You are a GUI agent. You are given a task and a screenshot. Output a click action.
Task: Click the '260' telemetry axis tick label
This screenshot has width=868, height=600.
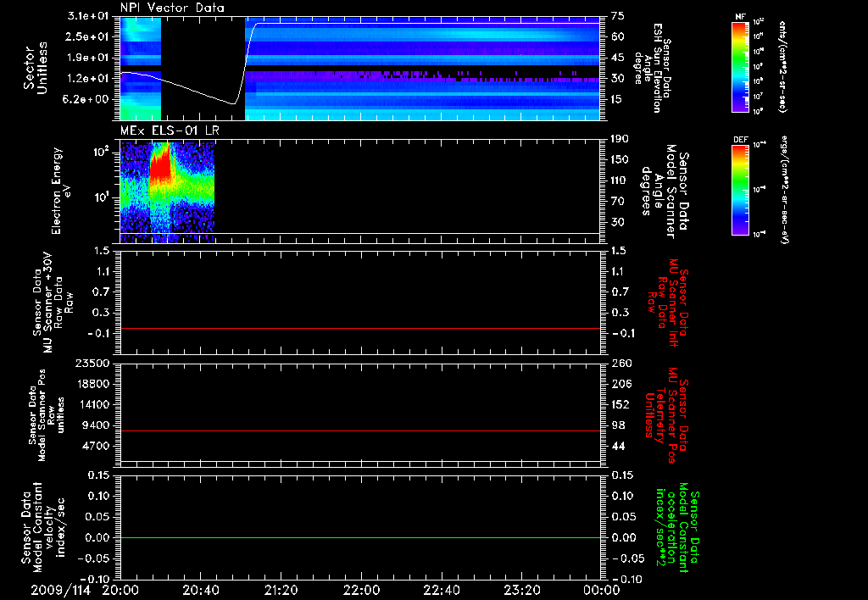621,363
